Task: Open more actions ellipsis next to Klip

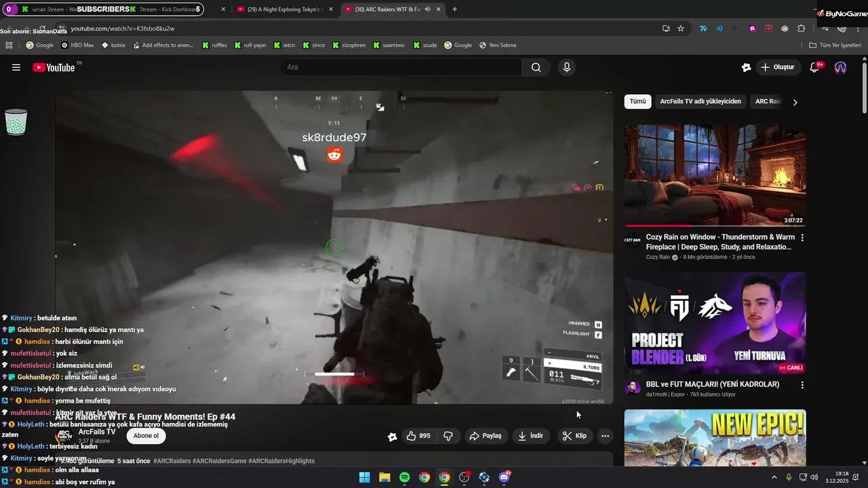Action: coord(606,436)
